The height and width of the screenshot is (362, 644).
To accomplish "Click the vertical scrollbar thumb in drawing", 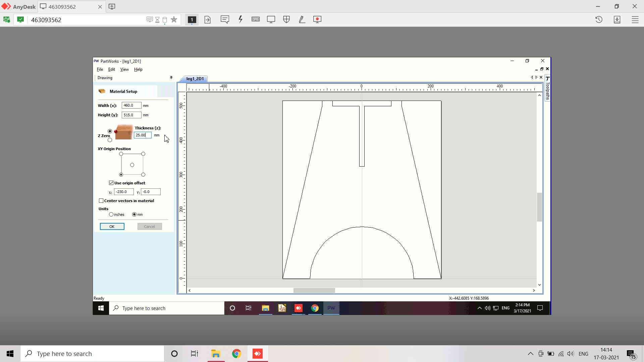I will pos(539,207).
